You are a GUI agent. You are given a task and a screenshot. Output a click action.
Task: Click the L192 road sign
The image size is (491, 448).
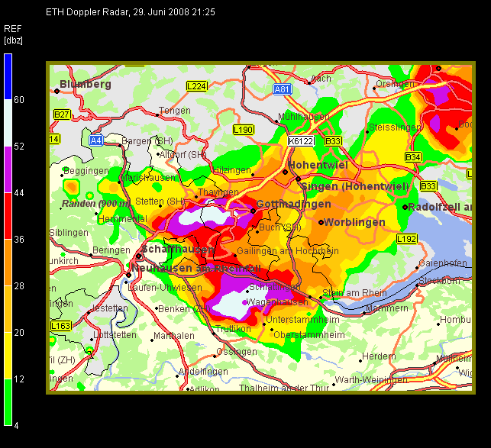[407, 239]
